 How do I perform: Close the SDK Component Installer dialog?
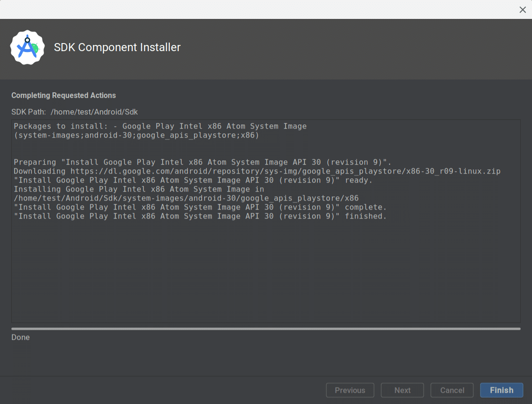523,9
